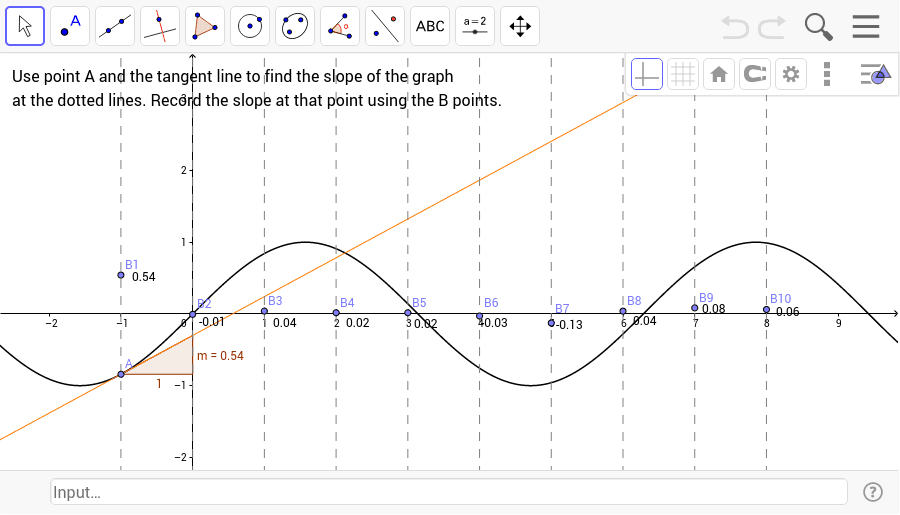This screenshot has width=900, height=515.
Task: Open graphics settings gear
Action: [x=791, y=74]
